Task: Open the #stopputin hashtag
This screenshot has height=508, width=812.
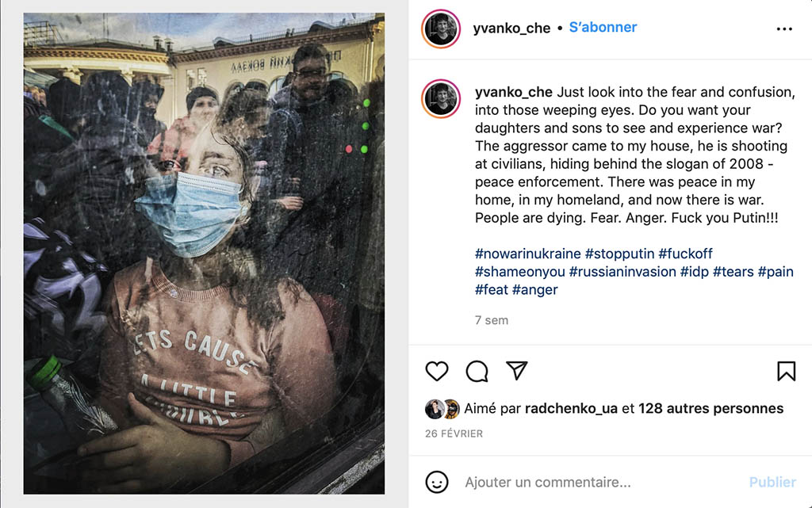Action: (x=620, y=254)
